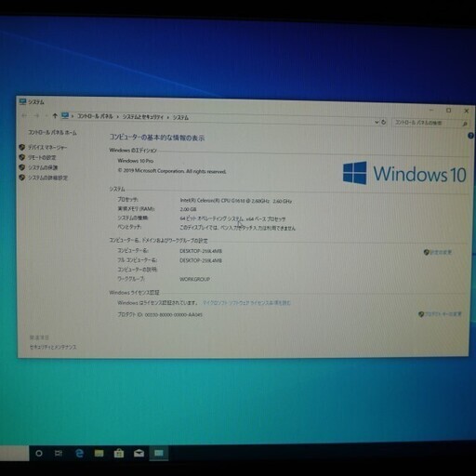Click the Back arrow navigation button
The image size is (476, 476).
(24, 115)
